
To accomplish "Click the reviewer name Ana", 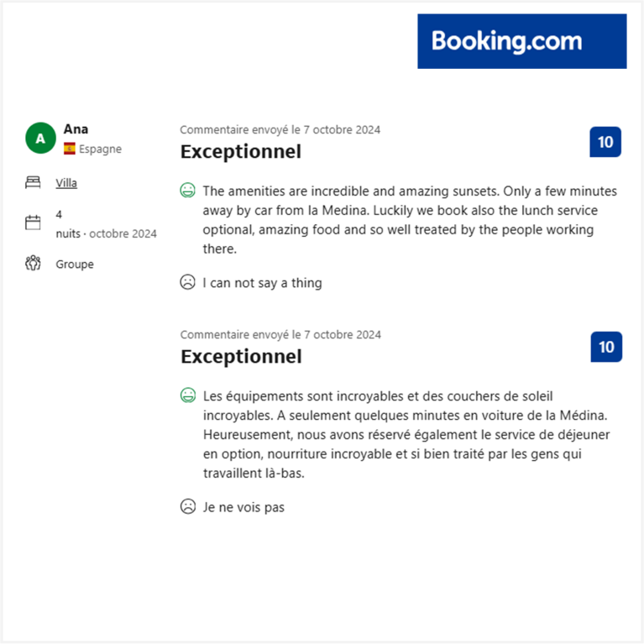I will coord(76,129).
